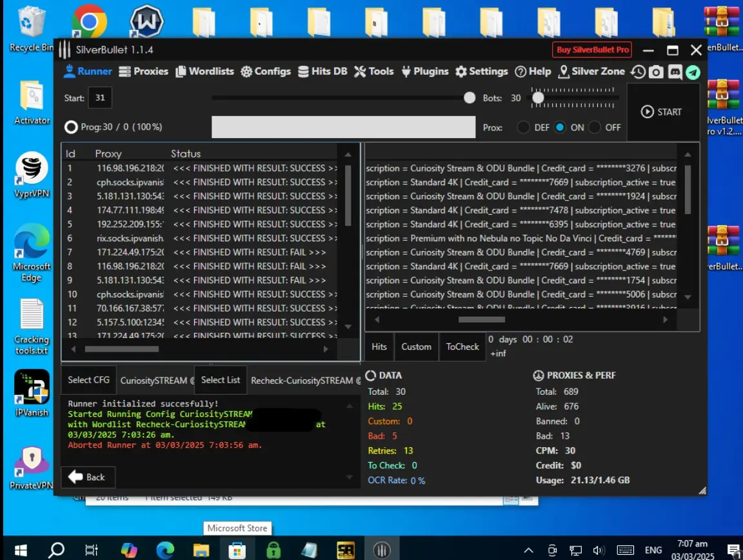Click hits panel horizontal scrollbar thumb
Screen dimensions: 743x560
pos(481,319)
